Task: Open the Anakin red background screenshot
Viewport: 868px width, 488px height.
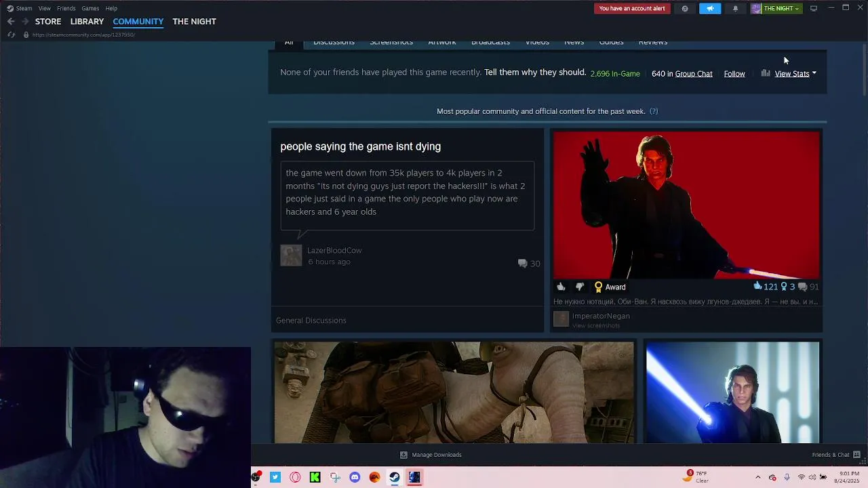Action: (x=686, y=205)
